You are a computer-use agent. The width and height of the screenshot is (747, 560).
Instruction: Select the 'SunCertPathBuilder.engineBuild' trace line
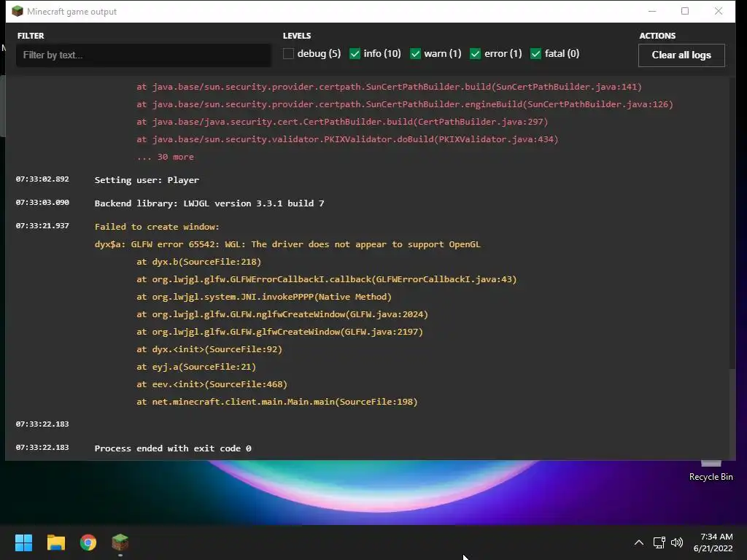tap(405, 104)
